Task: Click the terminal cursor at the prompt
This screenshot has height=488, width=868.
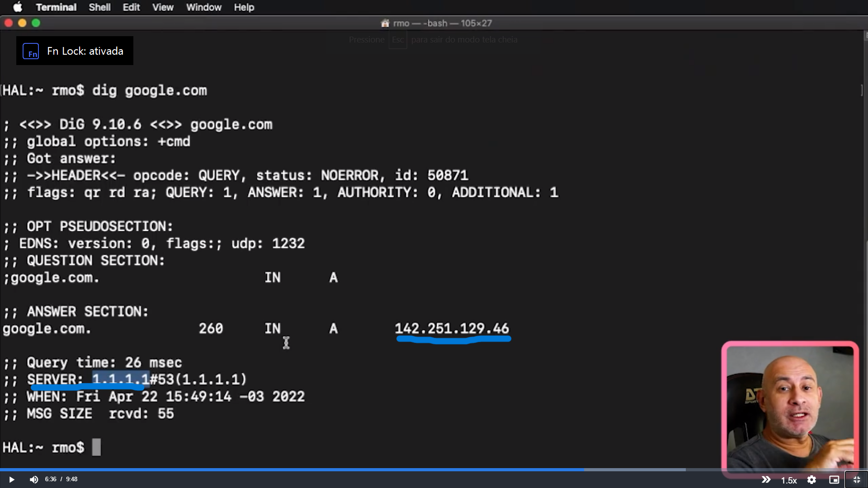Action: pos(96,447)
